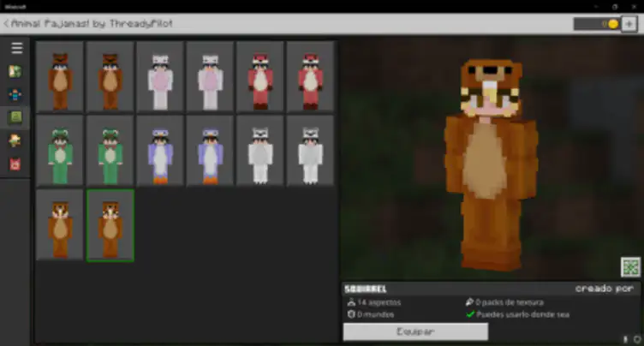Screen dimensions: 644x346
Task: Choose the left all-white wolf pajama skin
Action: pyautogui.click(x=260, y=151)
